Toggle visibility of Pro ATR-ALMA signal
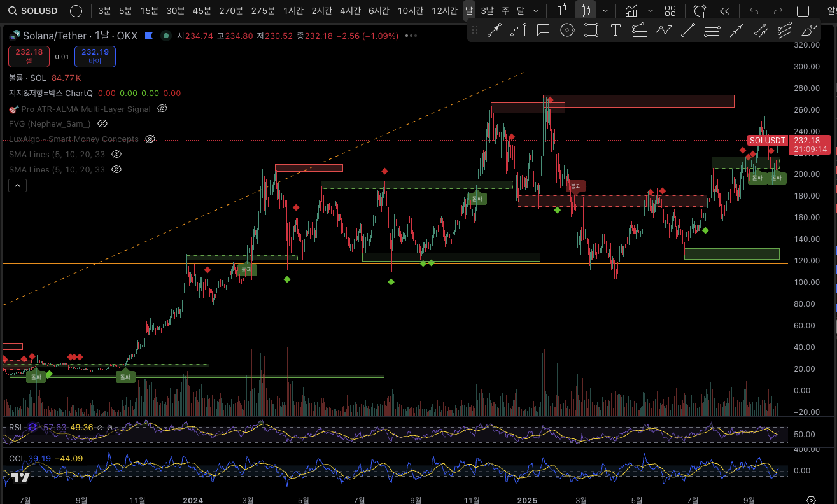The image size is (837, 504). [162, 109]
